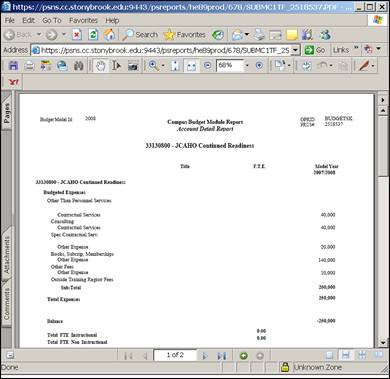Open the Favorites menu
This screenshot has height=379, width=390.
point(83,20)
